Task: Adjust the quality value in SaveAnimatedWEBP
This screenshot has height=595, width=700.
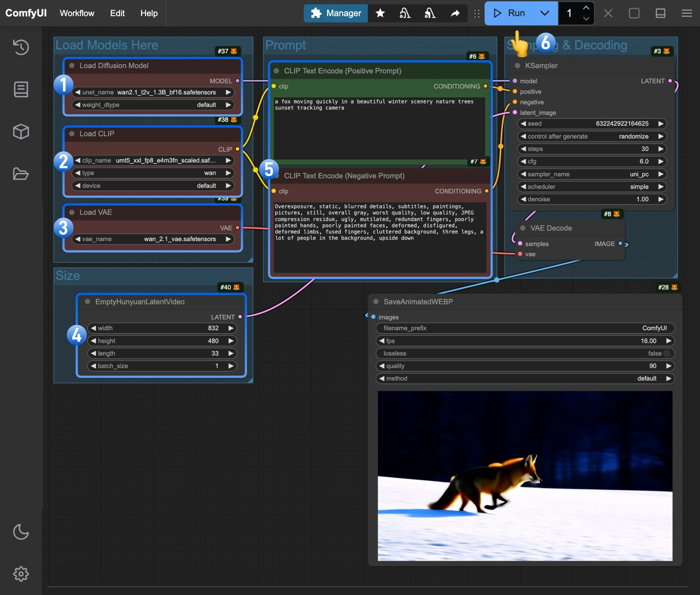Action: (x=525, y=366)
